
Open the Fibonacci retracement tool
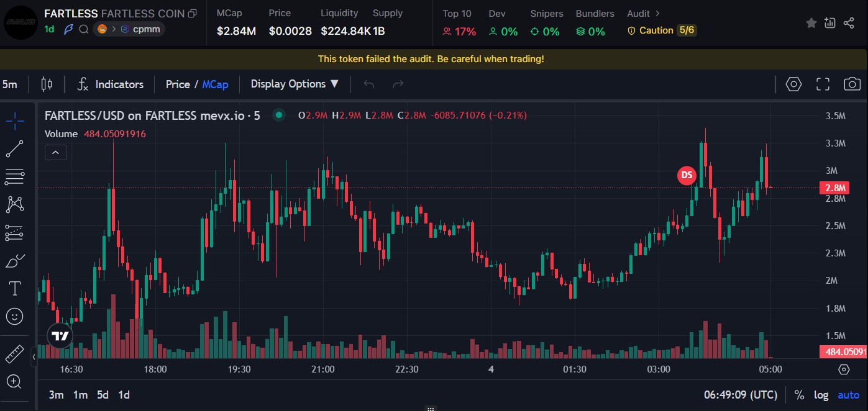14,177
